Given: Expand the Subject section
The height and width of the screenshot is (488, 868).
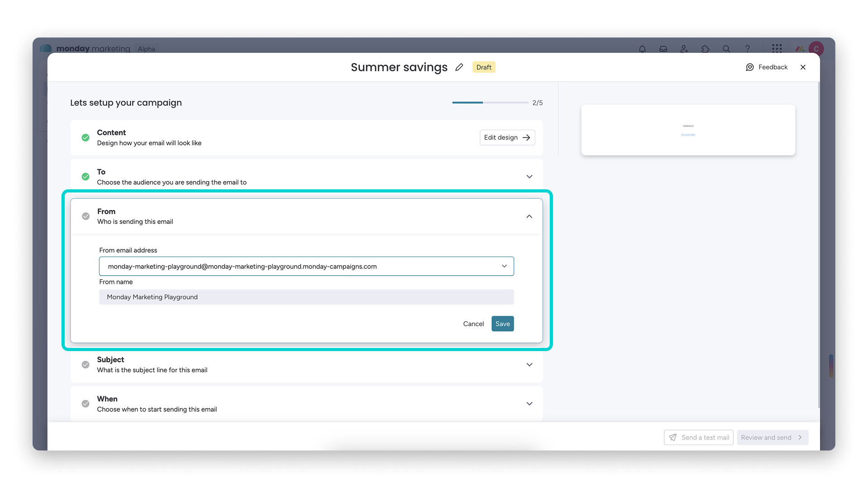Looking at the screenshot, I should pos(529,365).
